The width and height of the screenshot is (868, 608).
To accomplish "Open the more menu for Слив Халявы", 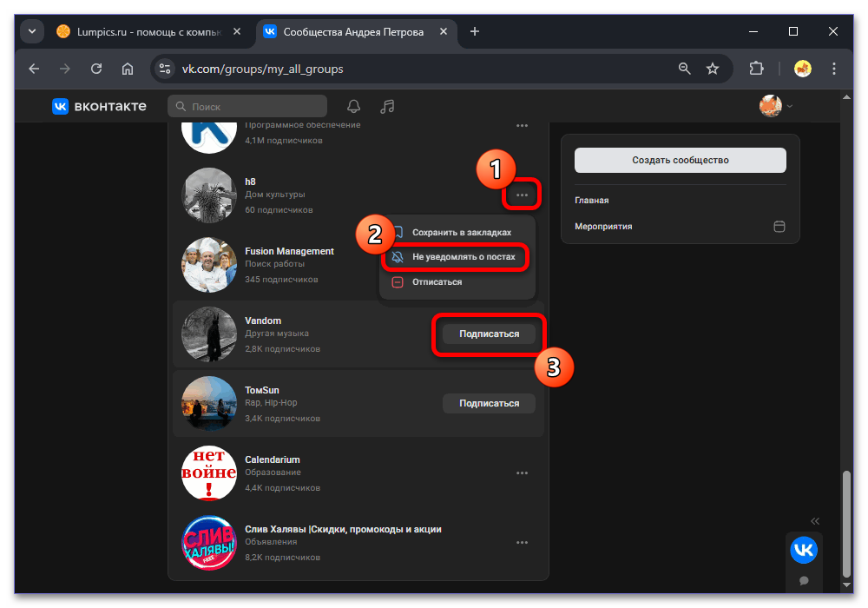I will point(522,543).
